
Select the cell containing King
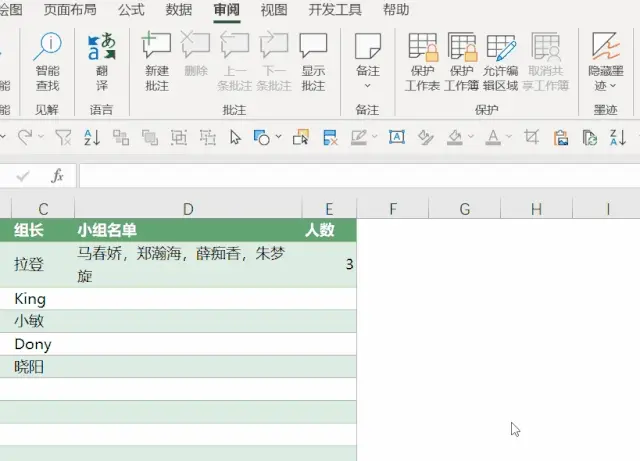coord(43,299)
